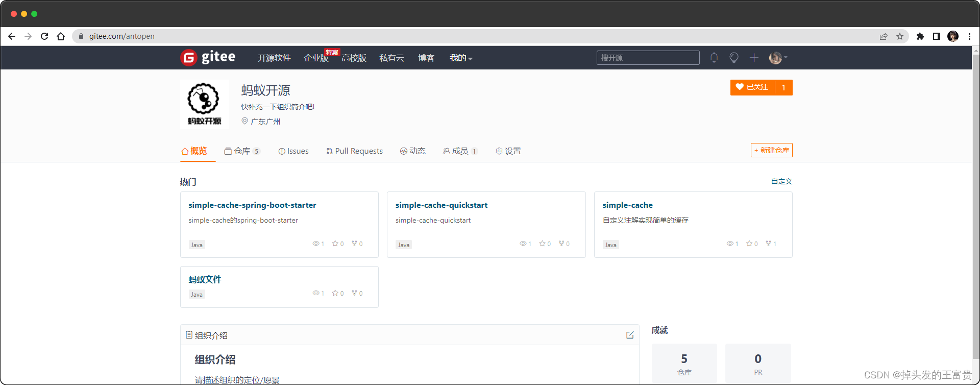Screen dimensions: 980x385
Task: Open 私有云 in the navigation bar
Action: point(391,58)
